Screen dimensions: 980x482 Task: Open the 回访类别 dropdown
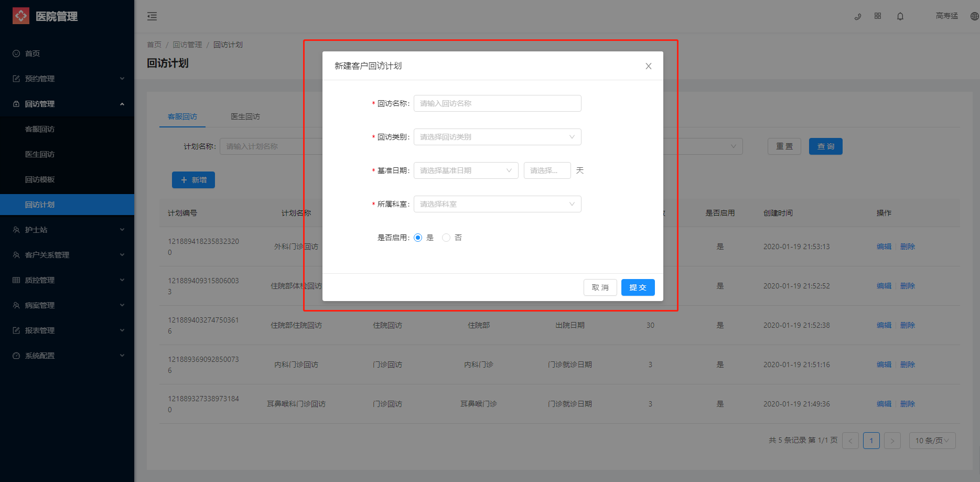click(497, 137)
